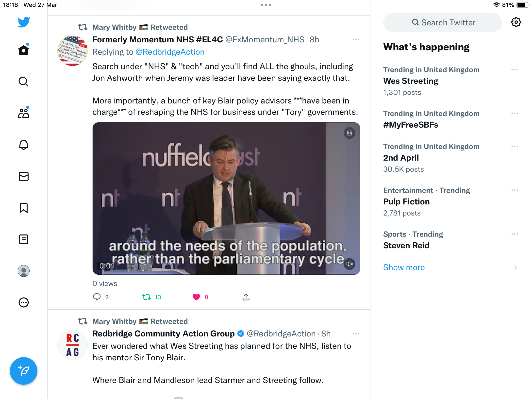Select the What's happening heading
The height and width of the screenshot is (399, 532).
[426, 47]
